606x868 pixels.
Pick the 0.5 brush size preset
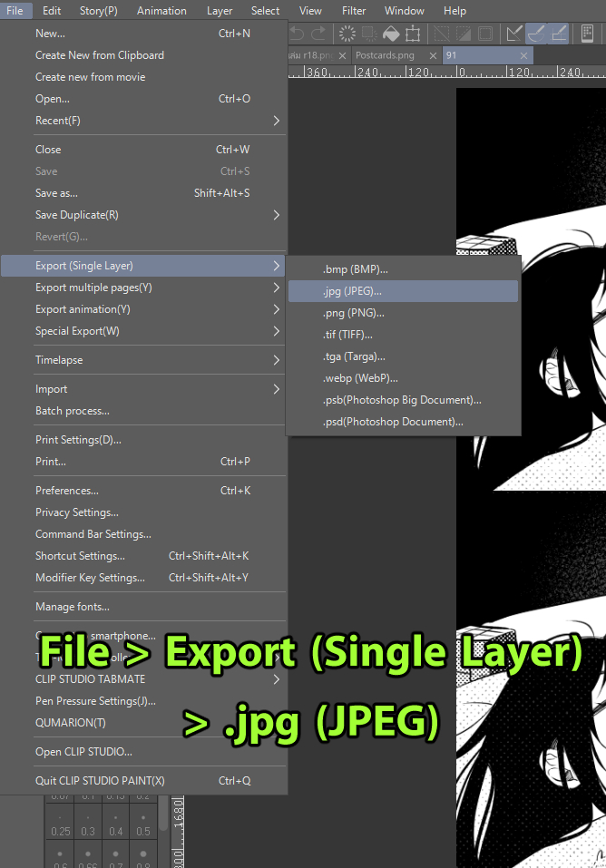143,832
